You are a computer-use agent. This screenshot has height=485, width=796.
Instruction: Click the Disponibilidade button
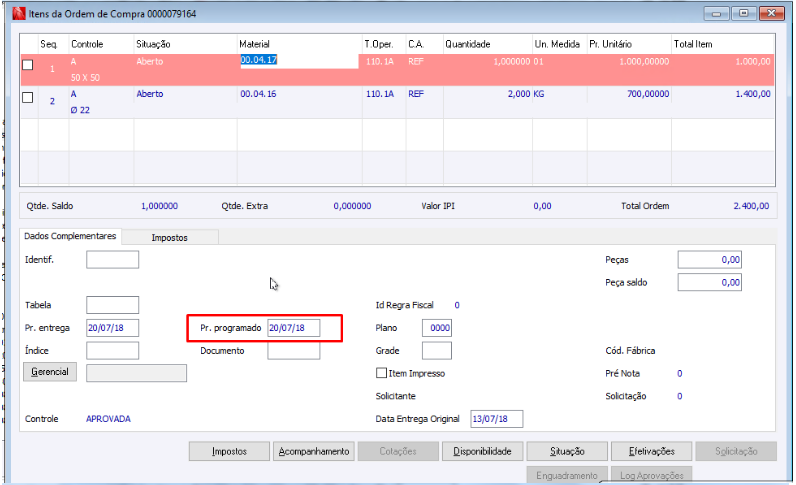[x=482, y=451]
